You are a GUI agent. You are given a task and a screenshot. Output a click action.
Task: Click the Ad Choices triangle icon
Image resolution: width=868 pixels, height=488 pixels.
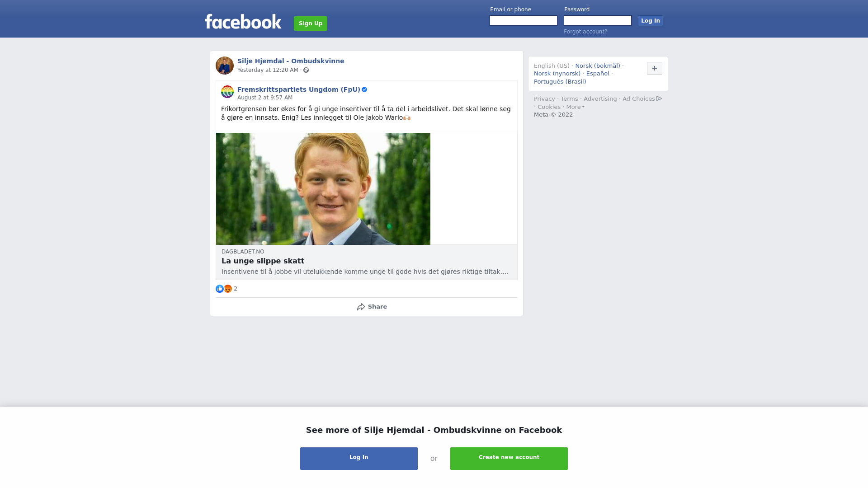659,99
